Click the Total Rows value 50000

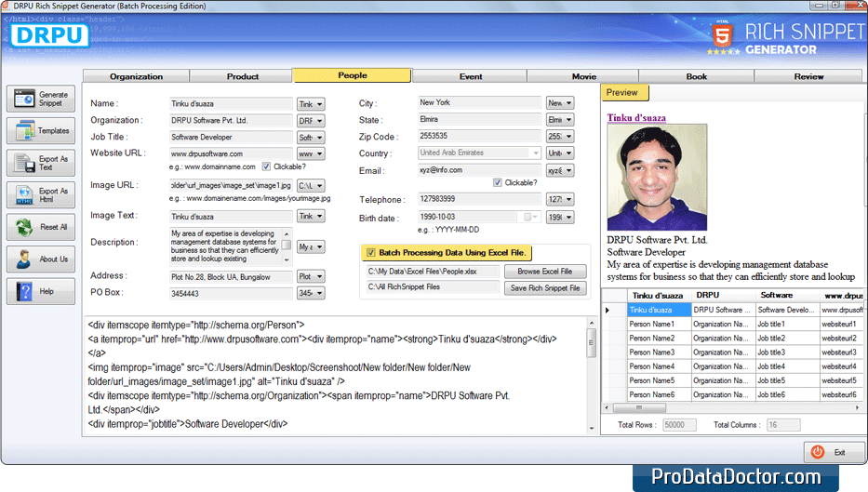click(x=679, y=425)
